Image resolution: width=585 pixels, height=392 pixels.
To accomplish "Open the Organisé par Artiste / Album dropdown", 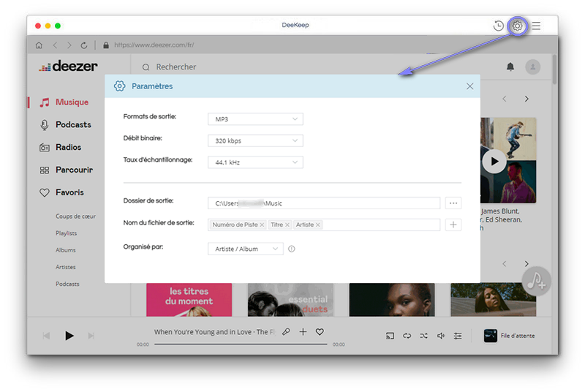I will coord(246,249).
